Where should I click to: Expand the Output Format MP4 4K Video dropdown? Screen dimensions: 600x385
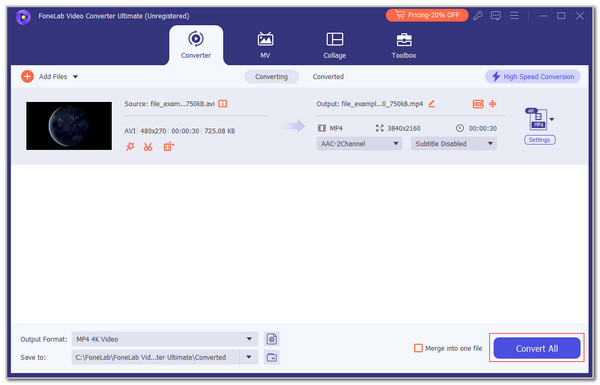click(x=165, y=339)
